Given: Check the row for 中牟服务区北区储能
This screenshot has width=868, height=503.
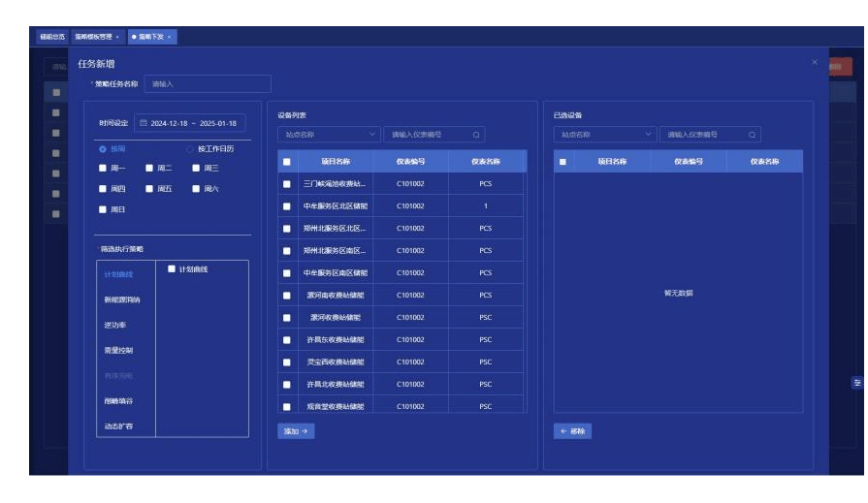Looking at the screenshot, I should 287,205.
